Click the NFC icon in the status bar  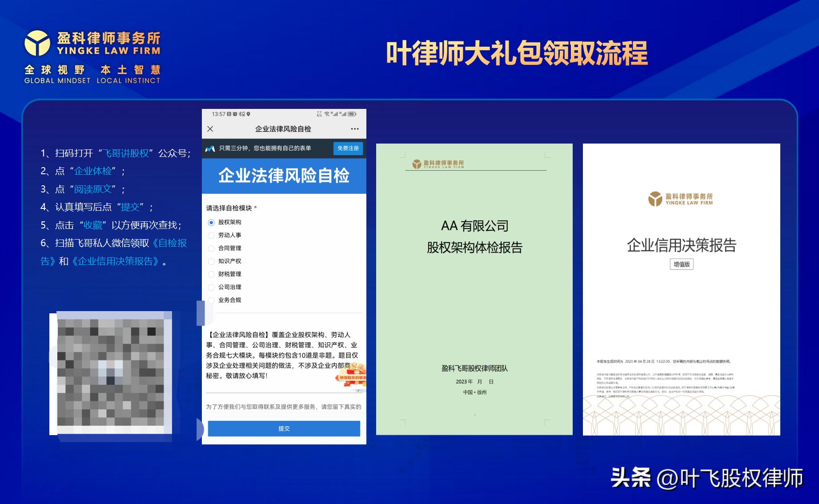[x=229, y=114]
